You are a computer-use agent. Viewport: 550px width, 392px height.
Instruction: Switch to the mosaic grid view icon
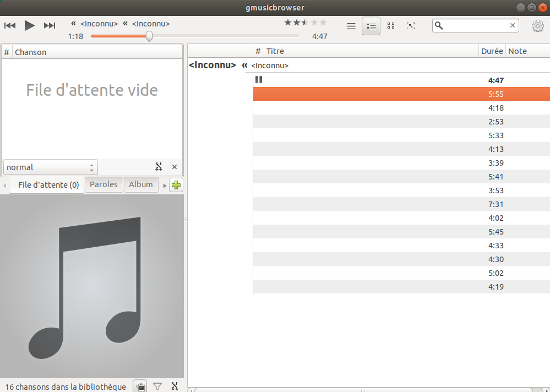391,25
